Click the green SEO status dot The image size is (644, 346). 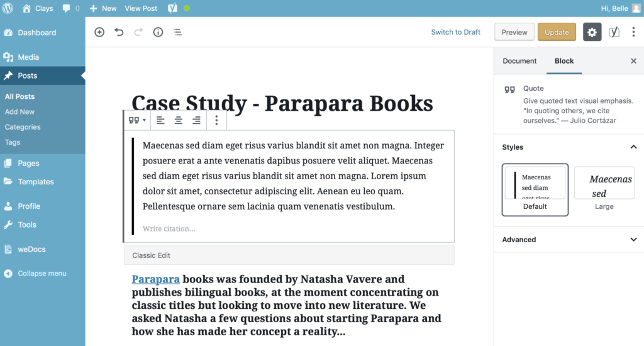pyautogui.click(x=186, y=8)
